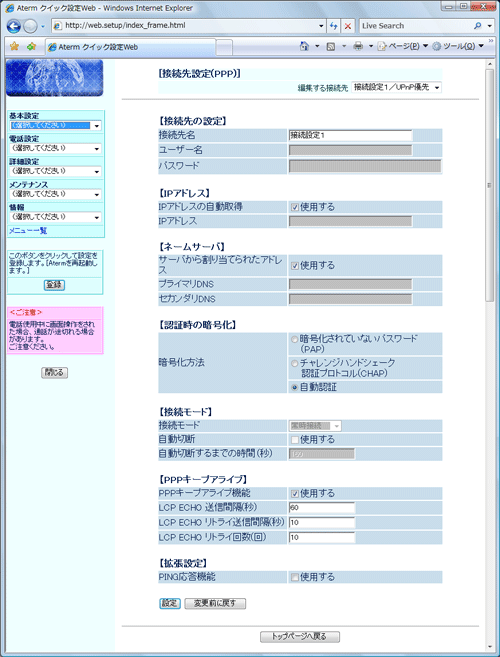
Task: Open the 情報 dropdown
Action: click(56, 217)
